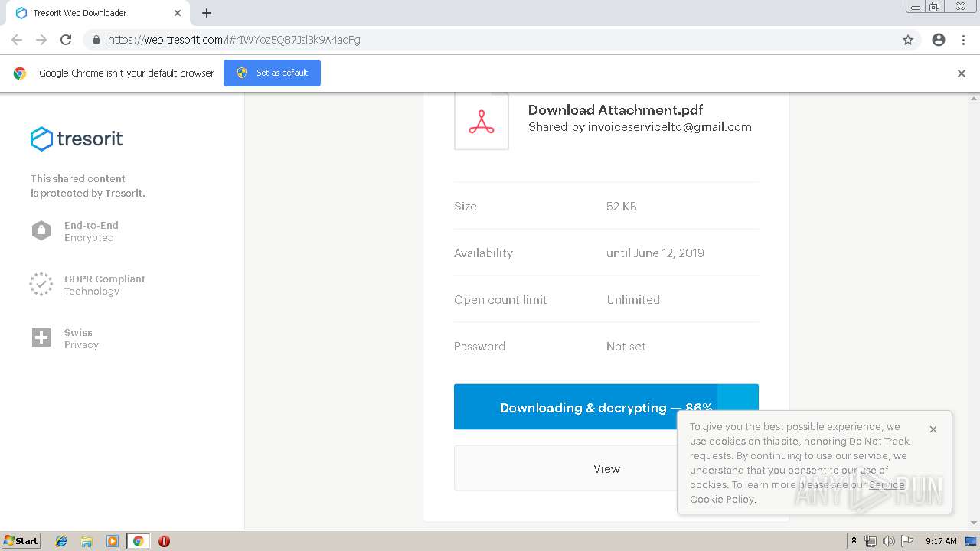Click the Tresorit logo
The height and width of the screenshot is (551, 980).
[77, 139]
